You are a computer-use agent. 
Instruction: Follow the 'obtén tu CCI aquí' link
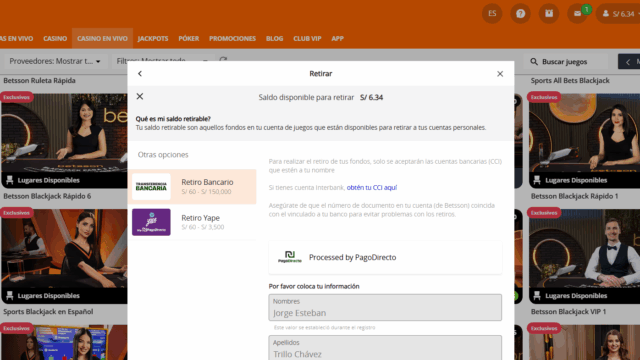(371, 187)
